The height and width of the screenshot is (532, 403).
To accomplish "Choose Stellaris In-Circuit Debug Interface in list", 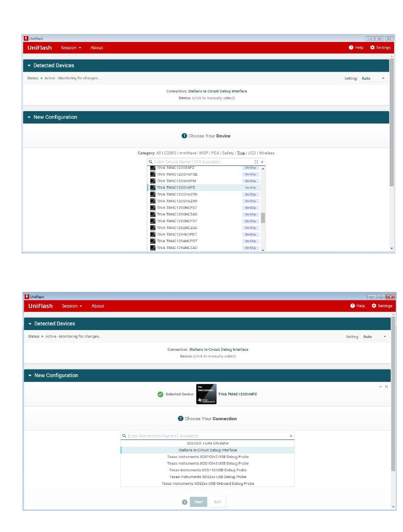I will pos(207,450).
